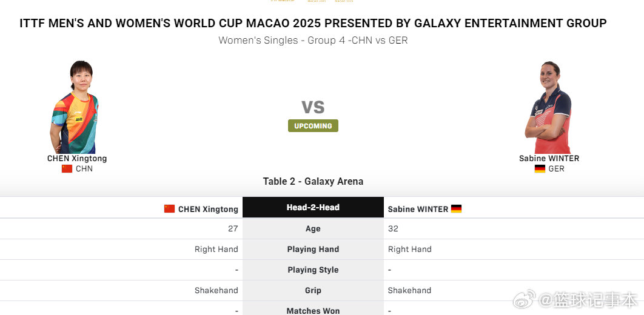
Task: Click the green UPCOMING status badge
Action: coord(313,126)
